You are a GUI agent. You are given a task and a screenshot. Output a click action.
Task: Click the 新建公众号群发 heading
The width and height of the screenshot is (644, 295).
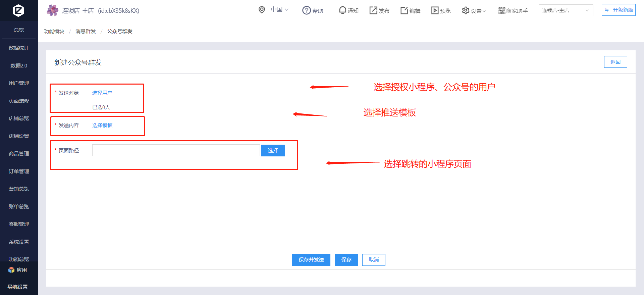click(x=78, y=62)
